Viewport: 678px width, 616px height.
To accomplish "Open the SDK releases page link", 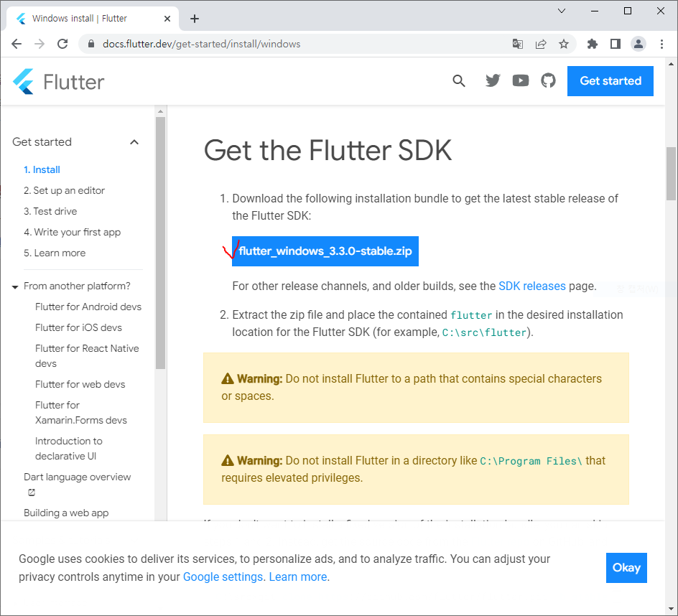I will [532, 286].
